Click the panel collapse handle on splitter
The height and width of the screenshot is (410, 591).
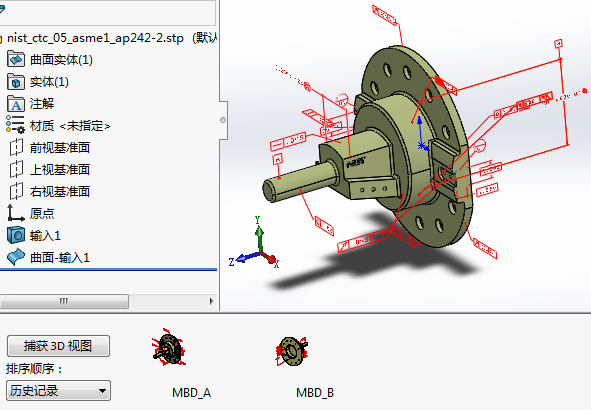click(x=223, y=120)
